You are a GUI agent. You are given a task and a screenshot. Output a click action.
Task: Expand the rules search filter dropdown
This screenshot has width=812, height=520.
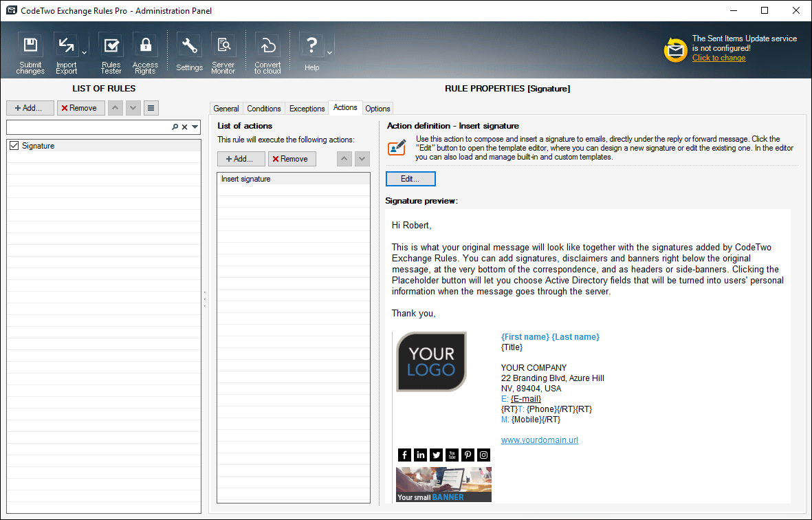pyautogui.click(x=195, y=127)
